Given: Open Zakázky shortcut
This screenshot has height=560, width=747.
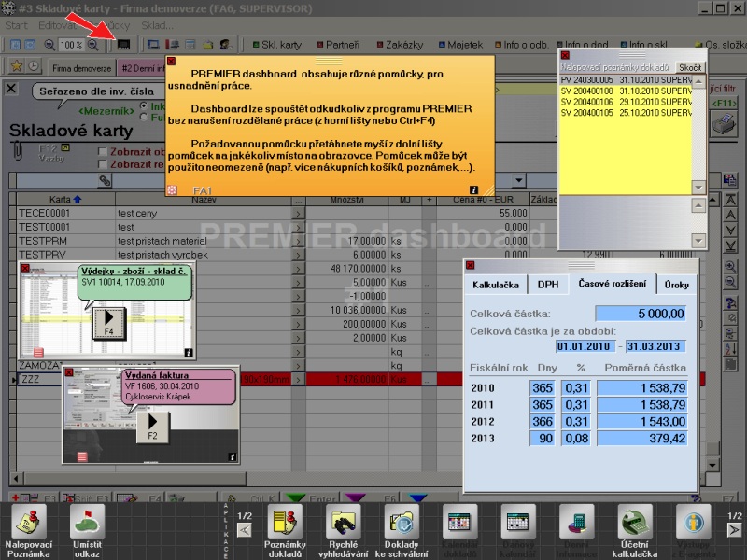Looking at the screenshot, I should tap(400, 45).
